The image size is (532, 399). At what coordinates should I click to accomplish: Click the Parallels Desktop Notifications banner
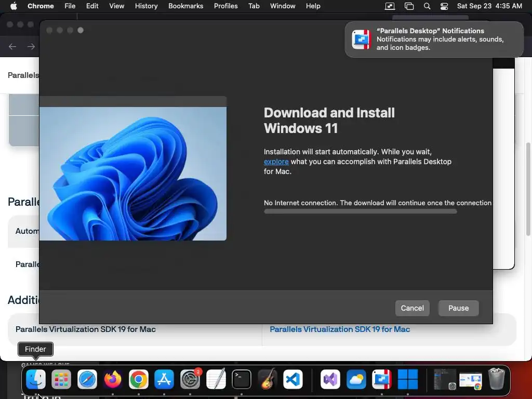pos(434,39)
